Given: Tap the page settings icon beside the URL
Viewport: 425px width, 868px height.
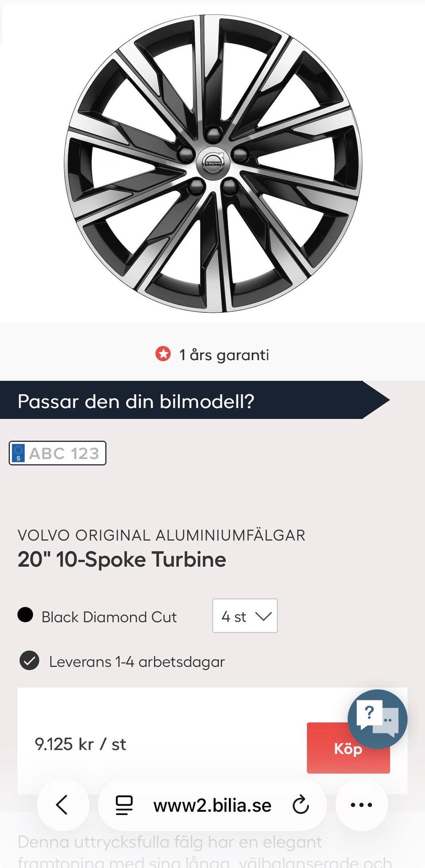Looking at the screenshot, I should (124, 805).
